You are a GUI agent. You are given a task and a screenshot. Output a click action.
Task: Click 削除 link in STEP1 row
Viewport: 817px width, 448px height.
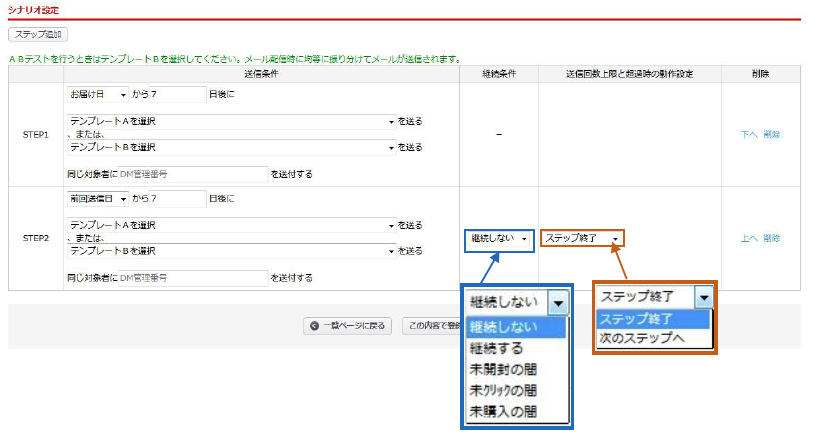pos(771,134)
